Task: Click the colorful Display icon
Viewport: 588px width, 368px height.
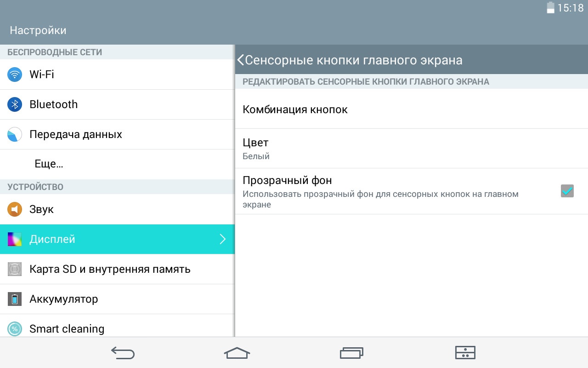Action: (15, 239)
